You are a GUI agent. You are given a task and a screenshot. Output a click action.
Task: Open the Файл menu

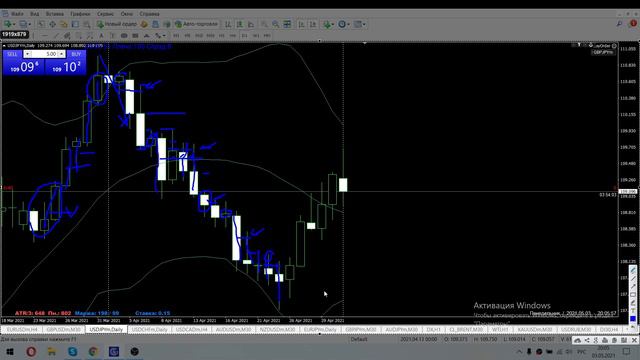click(18, 14)
